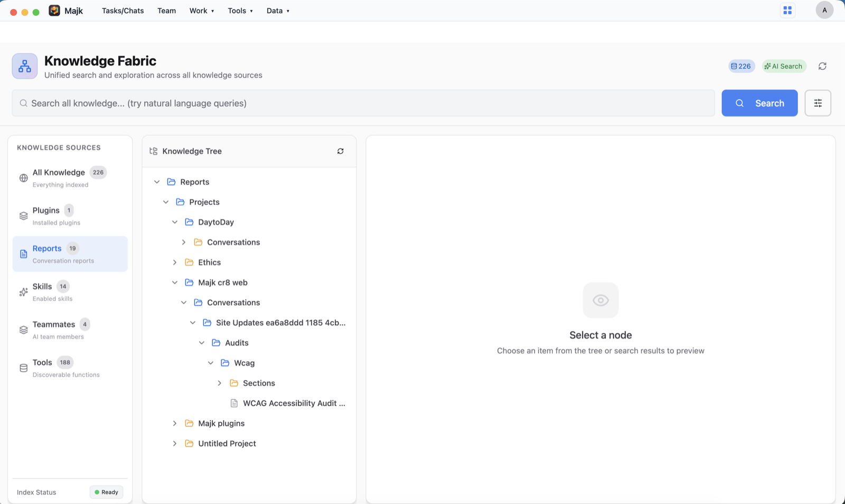The image size is (845, 504).
Task: Click the Teammates stack icon
Action: point(23,330)
